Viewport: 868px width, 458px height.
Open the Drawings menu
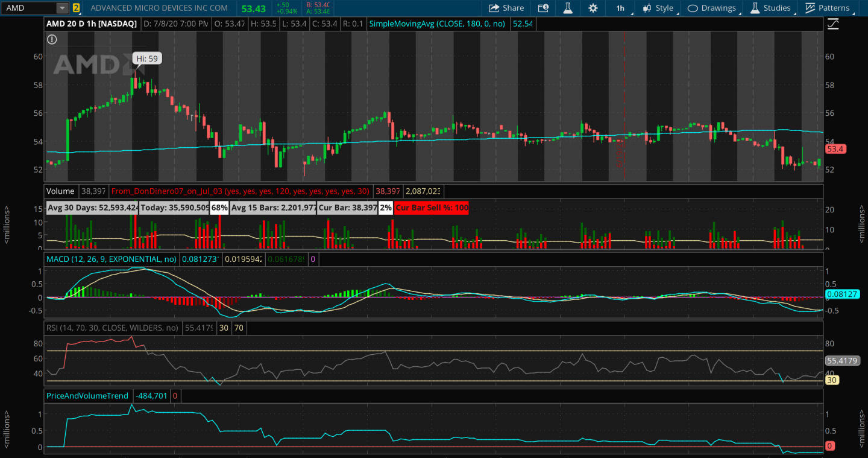712,8
